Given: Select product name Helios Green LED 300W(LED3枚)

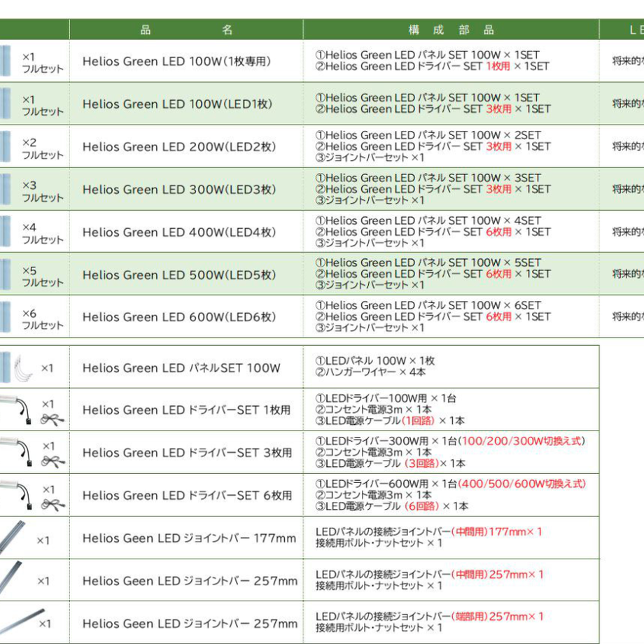Looking at the screenshot, I should pyautogui.click(x=179, y=190).
